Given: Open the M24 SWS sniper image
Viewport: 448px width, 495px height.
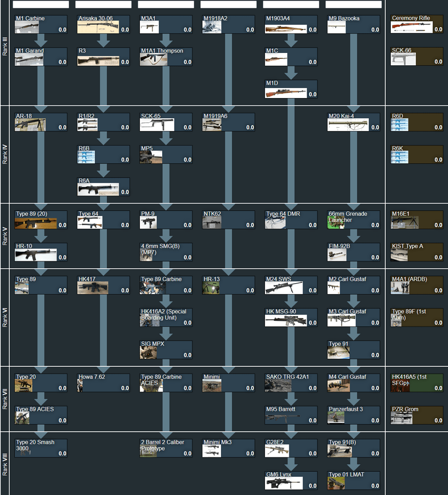Looking at the screenshot, I should pyautogui.click(x=284, y=288).
